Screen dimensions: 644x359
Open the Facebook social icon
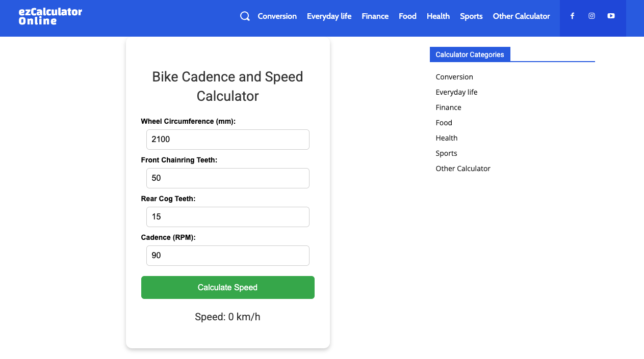point(572,16)
